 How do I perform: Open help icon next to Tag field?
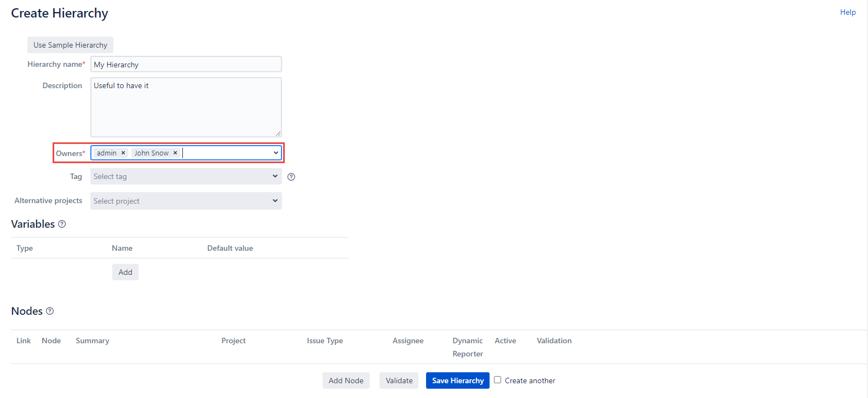point(291,177)
